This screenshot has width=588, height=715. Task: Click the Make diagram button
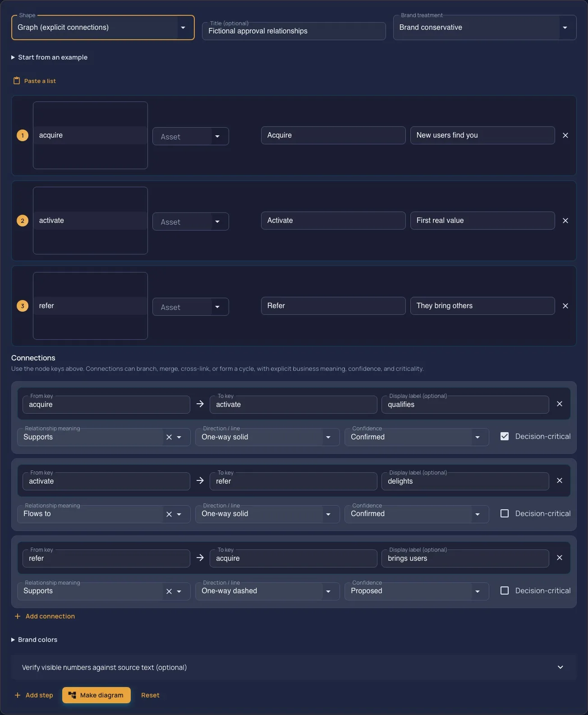pos(96,695)
